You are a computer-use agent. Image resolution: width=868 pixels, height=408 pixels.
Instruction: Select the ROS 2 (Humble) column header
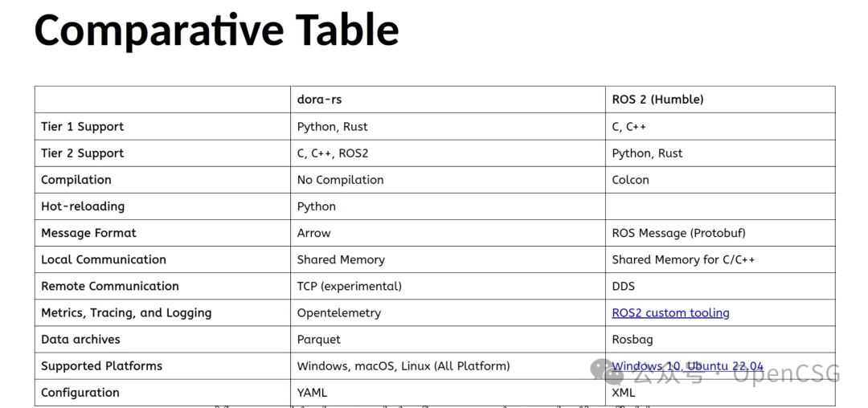click(657, 100)
